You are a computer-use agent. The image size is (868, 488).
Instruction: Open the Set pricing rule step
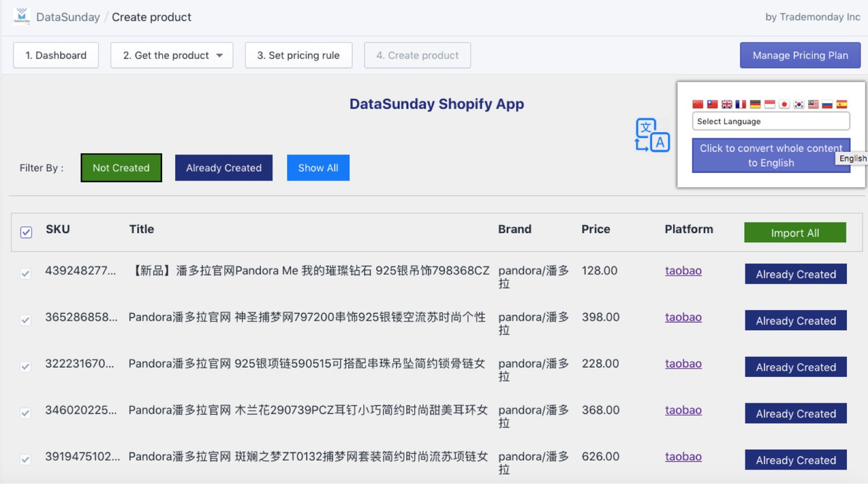click(298, 55)
